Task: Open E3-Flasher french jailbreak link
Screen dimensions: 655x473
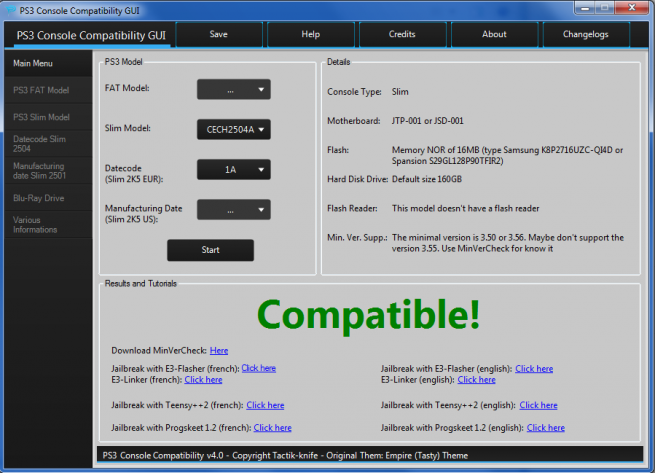Action: click(x=258, y=368)
